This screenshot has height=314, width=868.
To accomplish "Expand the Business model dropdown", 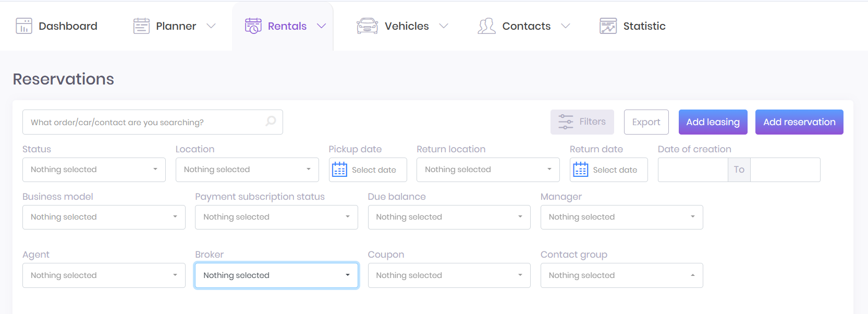I will pos(104,217).
